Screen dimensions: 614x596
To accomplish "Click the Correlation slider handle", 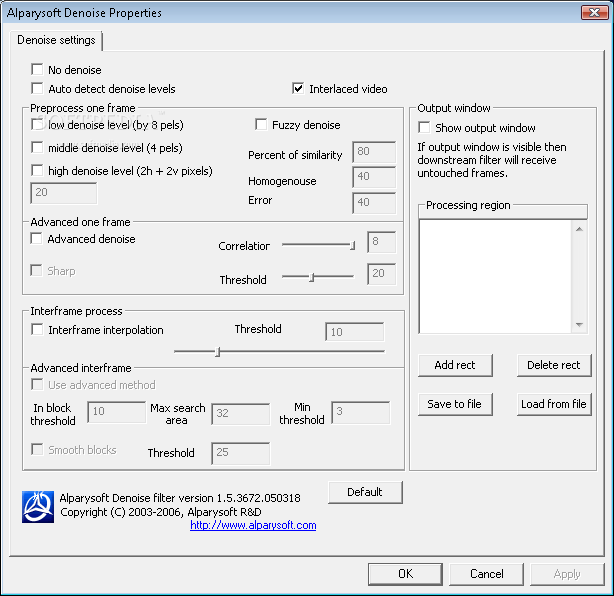I will [353, 246].
